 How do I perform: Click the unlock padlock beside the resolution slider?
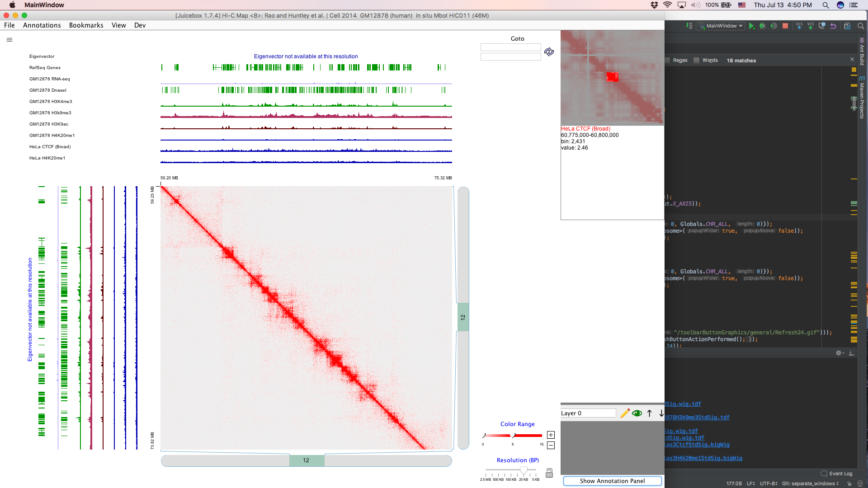[x=549, y=473]
